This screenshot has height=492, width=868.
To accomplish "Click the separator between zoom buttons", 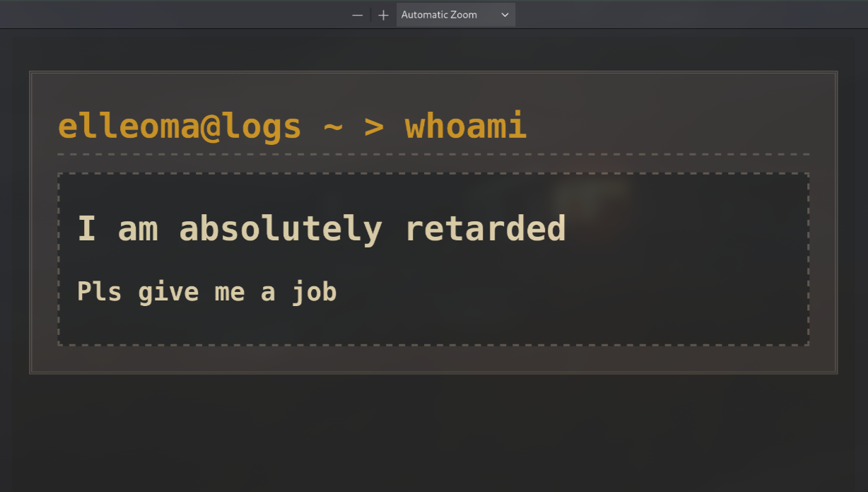I will click(370, 15).
